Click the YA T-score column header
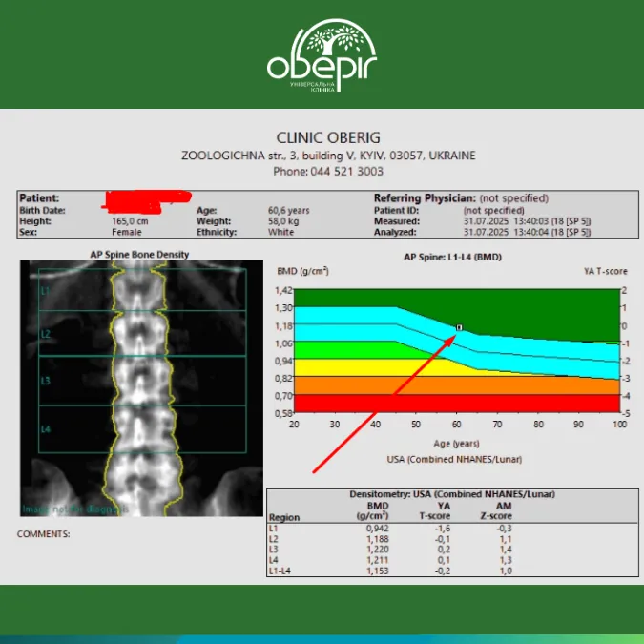This screenshot has height=644, width=644. coord(435,511)
